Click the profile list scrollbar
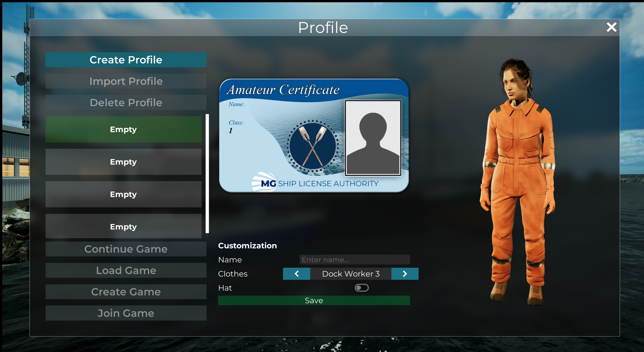644x352 pixels. (207, 174)
